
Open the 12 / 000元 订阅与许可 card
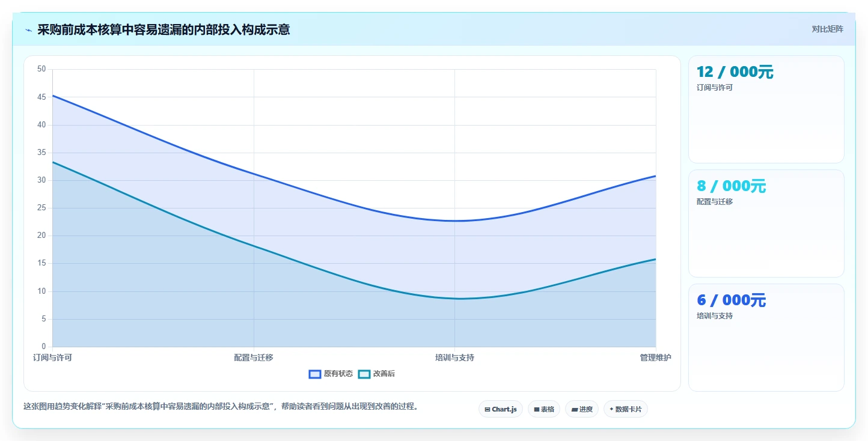pos(766,109)
